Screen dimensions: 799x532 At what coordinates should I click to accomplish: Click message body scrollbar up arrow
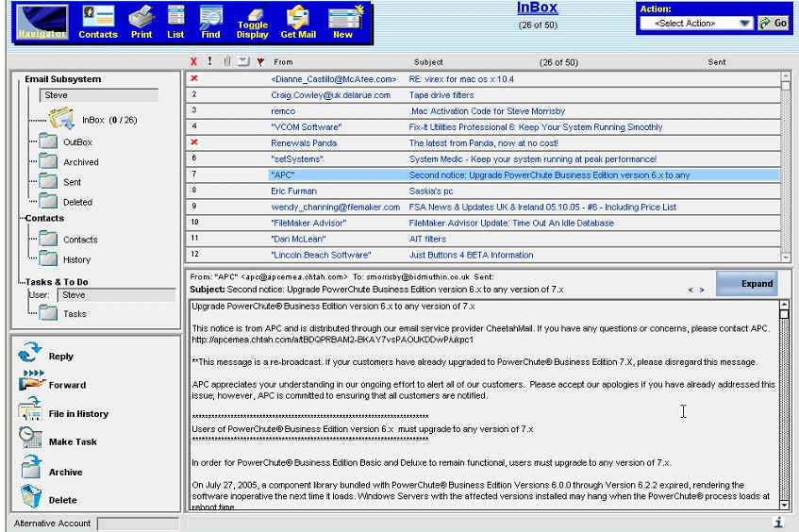point(785,305)
